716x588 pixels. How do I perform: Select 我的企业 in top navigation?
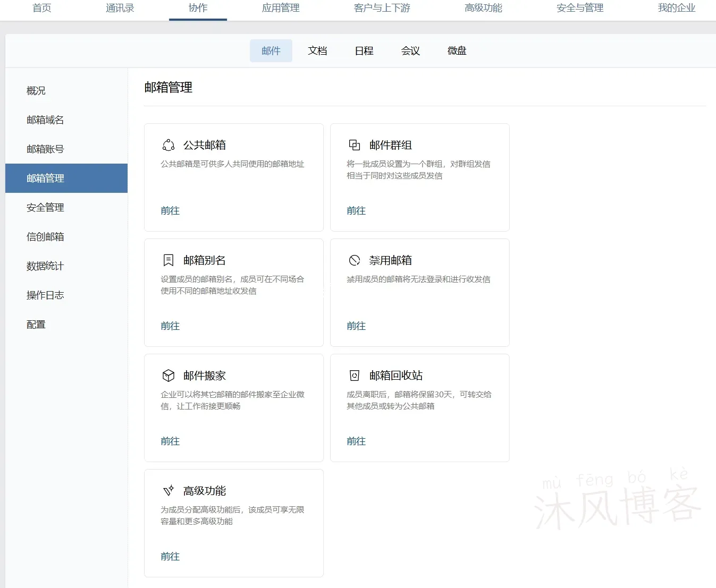[676, 8]
